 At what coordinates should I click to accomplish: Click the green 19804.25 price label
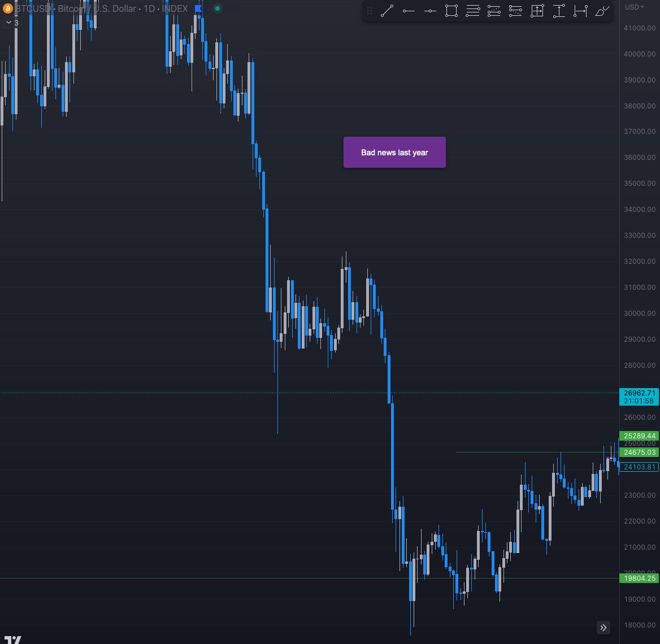pos(639,578)
